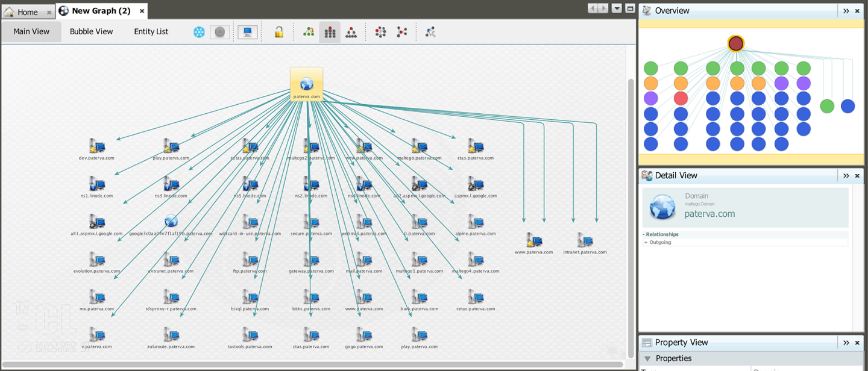Click the scroll tabs left arrow
This screenshot has height=371, width=868.
click(x=593, y=8)
